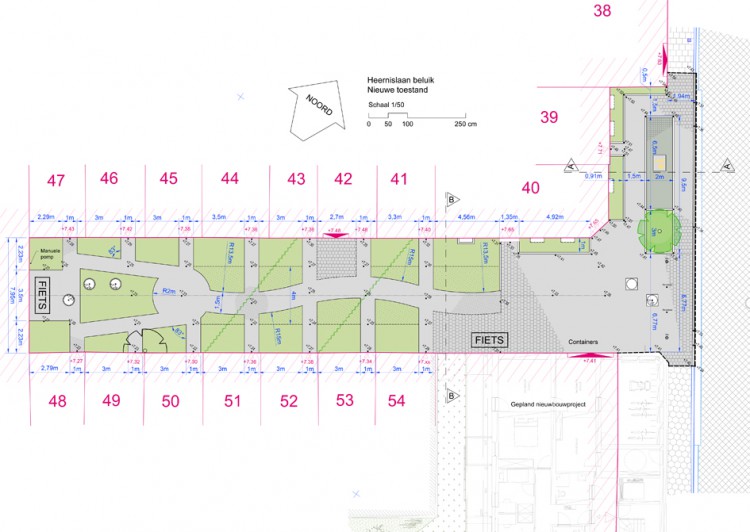Click the R2m radius dimension label
The image size is (750, 532).
(x=168, y=291)
